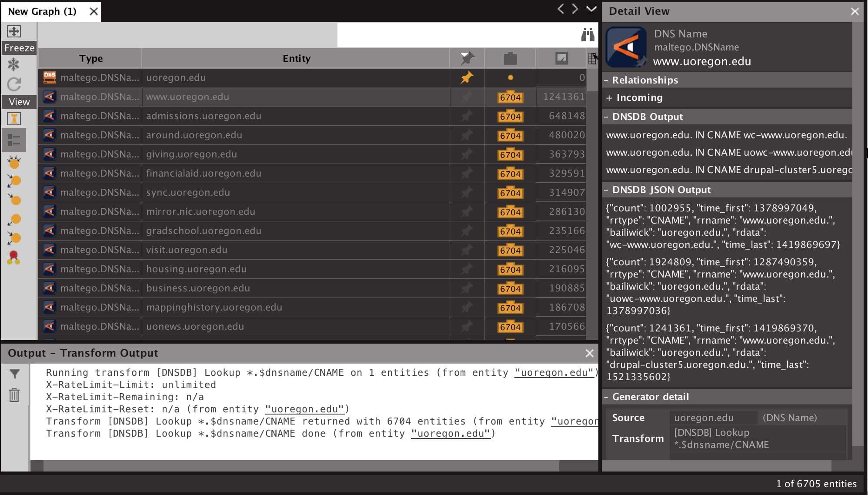Collapse the Generator detail section
This screenshot has width=868, height=495.
[x=606, y=397]
